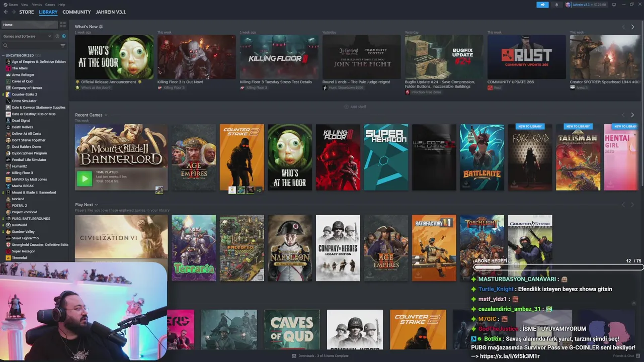Click the Add shelf button

(355, 107)
